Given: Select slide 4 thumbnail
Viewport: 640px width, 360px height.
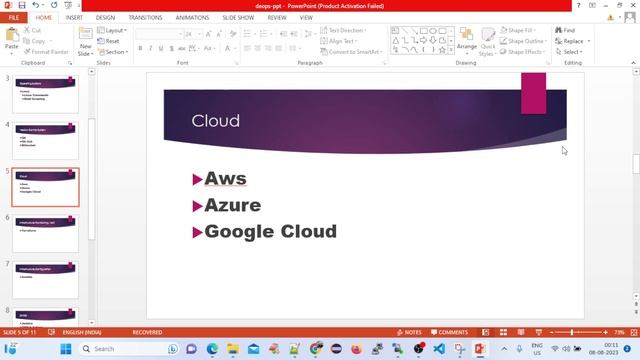Looking at the screenshot, I should pyautogui.click(x=45, y=140).
